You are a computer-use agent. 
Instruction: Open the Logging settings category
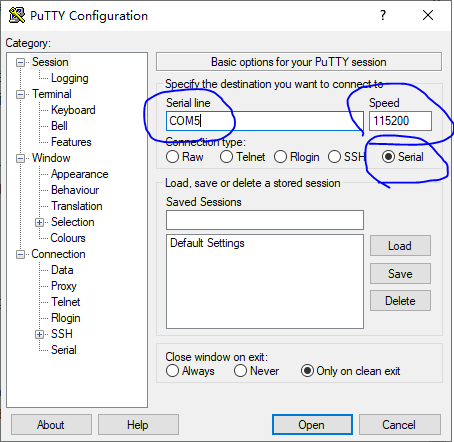point(70,78)
